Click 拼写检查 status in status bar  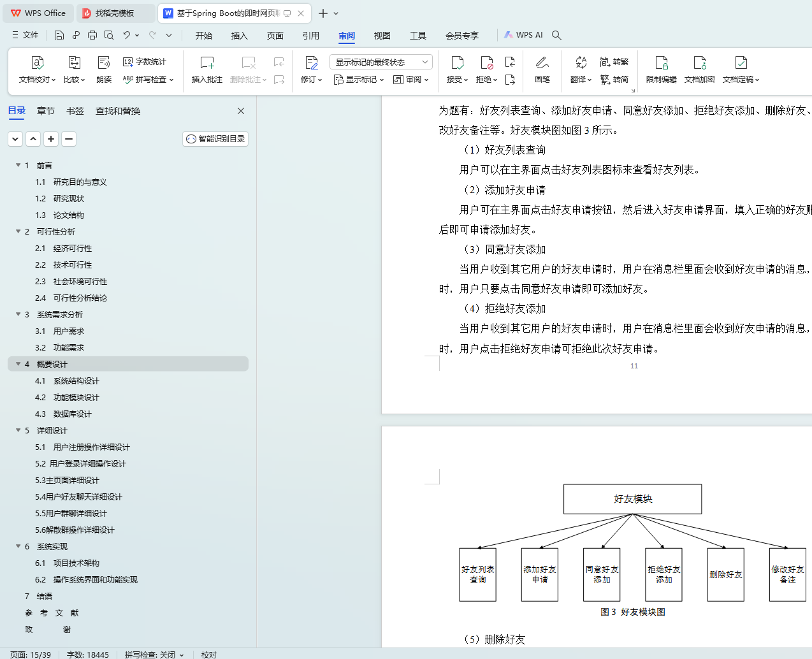(x=154, y=655)
